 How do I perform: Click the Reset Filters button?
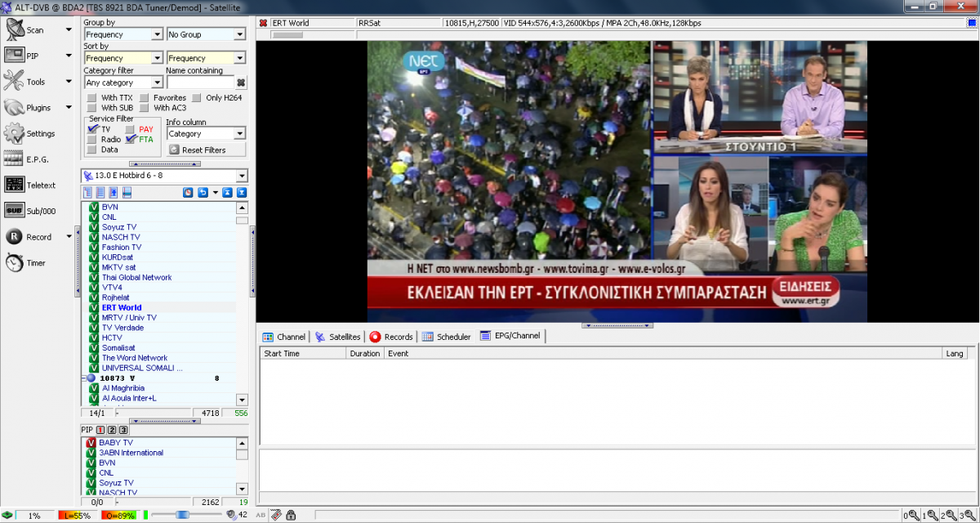207,150
